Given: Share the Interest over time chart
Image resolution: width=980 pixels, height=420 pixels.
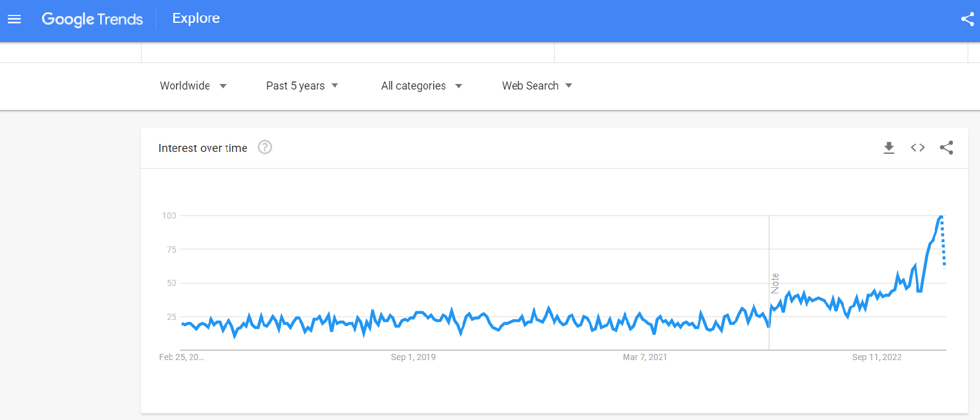Looking at the screenshot, I should click(x=946, y=148).
